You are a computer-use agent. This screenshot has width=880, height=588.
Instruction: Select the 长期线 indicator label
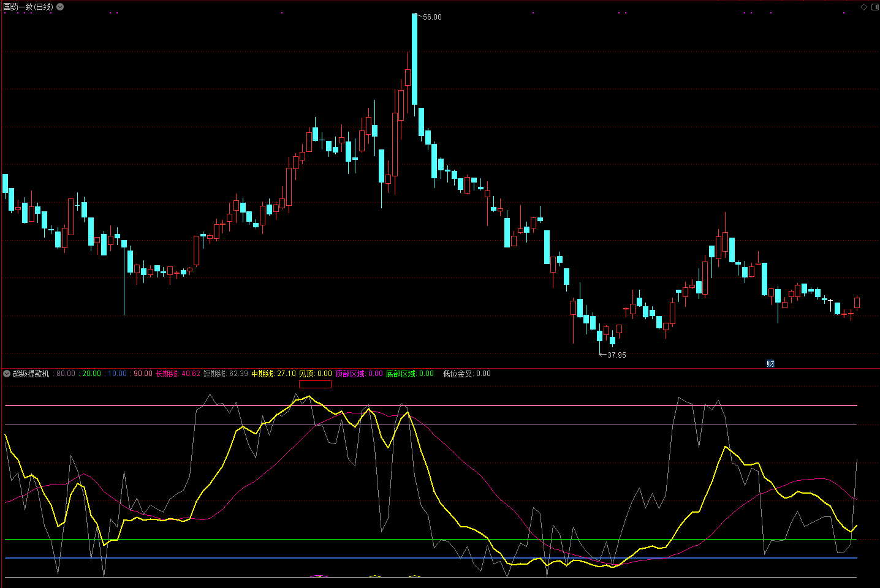coord(167,374)
